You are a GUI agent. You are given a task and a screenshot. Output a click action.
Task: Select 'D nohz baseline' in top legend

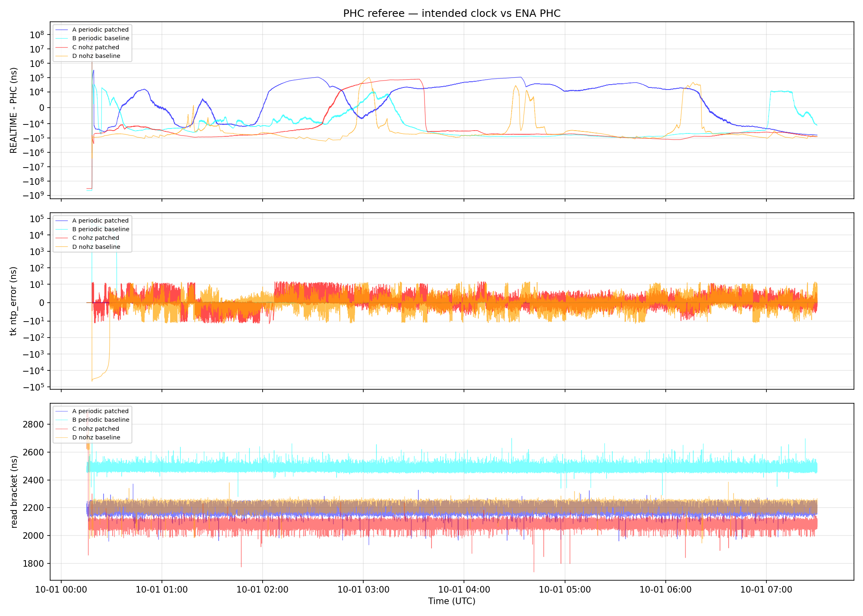96,56
